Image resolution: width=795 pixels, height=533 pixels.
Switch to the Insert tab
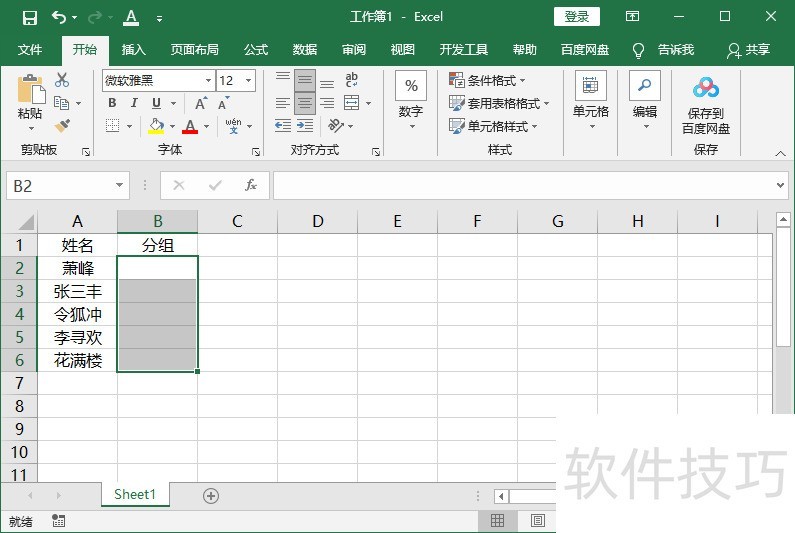point(134,50)
